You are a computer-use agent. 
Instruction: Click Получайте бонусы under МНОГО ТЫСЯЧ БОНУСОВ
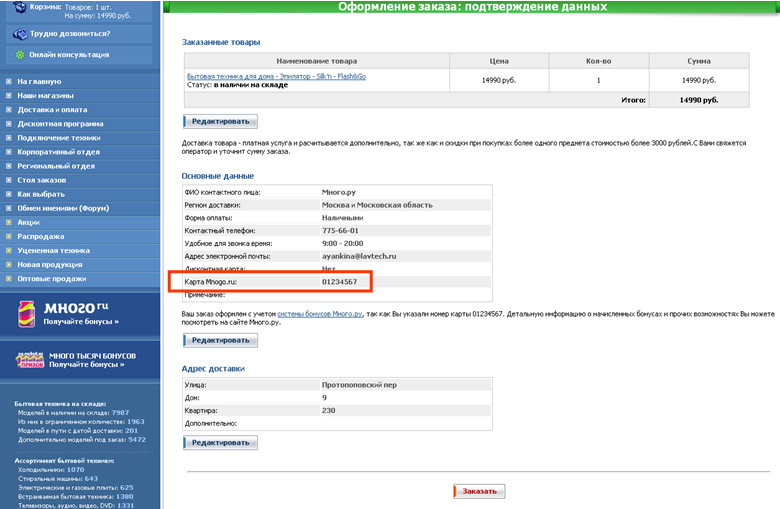tap(87, 365)
